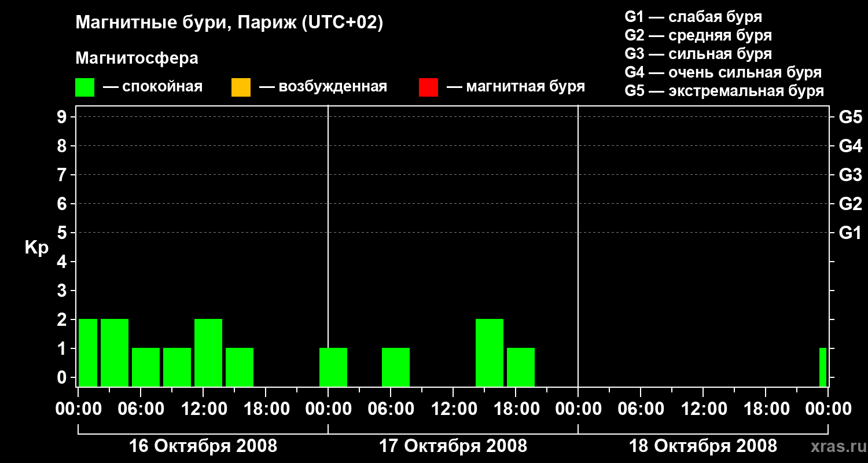
Task: Click the 'G4 — очень сильная буря' line
Action: click(723, 72)
